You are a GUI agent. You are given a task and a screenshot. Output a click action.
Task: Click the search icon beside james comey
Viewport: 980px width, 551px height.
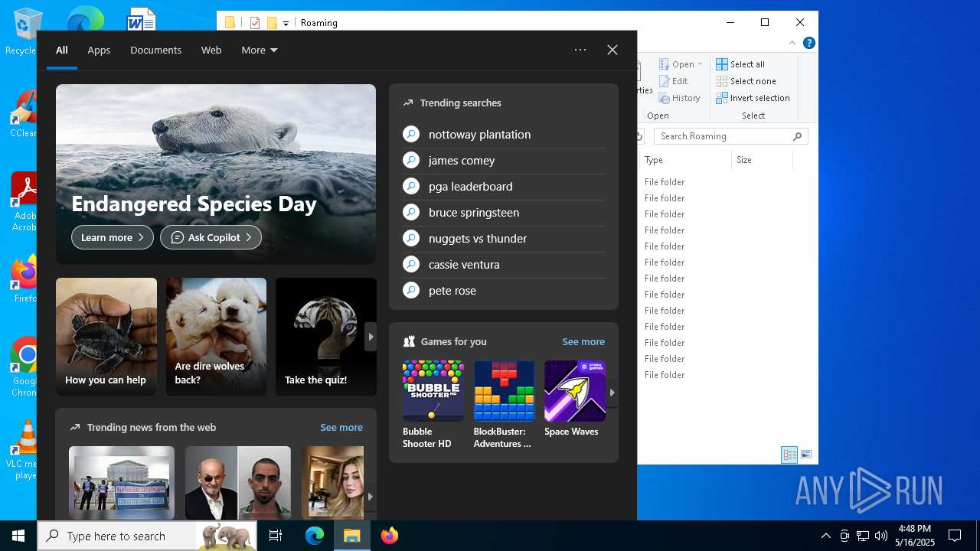(x=411, y=161)
